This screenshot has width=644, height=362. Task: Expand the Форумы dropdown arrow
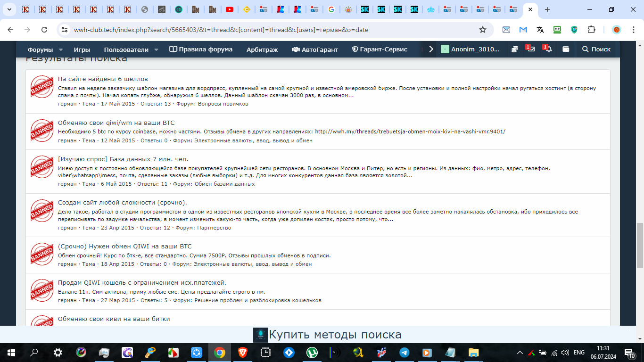click(x=61, y=49)
